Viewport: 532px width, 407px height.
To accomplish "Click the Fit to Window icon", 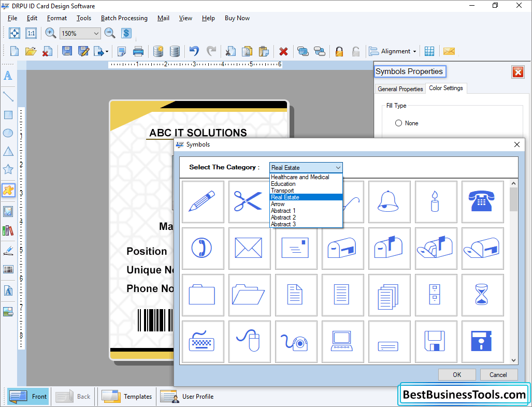I will click(15, 33).
